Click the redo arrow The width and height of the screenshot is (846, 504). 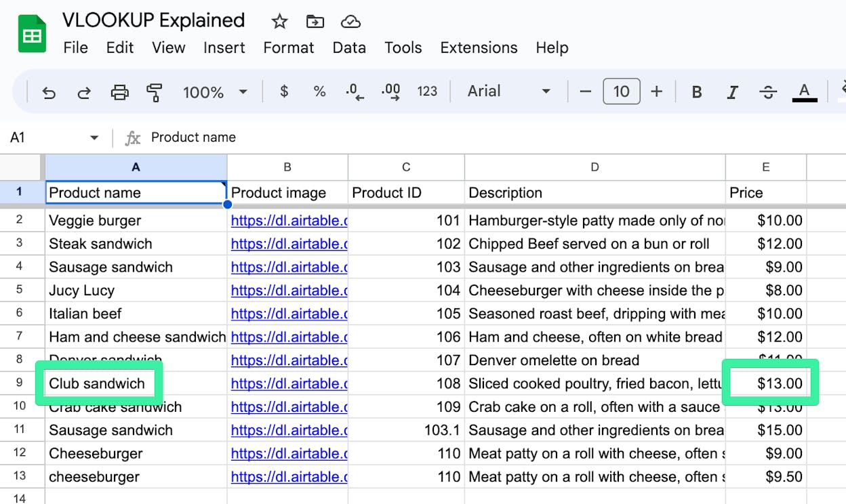[x=84, y=91]
